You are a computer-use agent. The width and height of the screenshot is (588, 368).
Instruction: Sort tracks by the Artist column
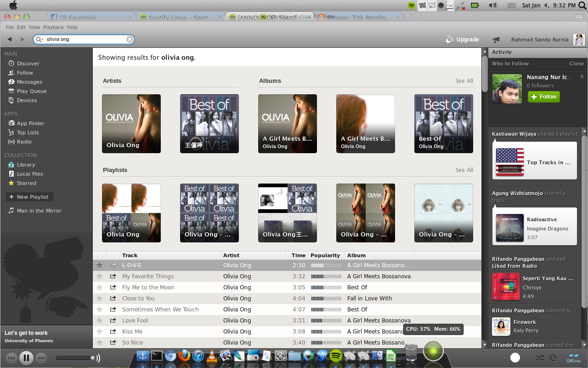coord(253,255)
